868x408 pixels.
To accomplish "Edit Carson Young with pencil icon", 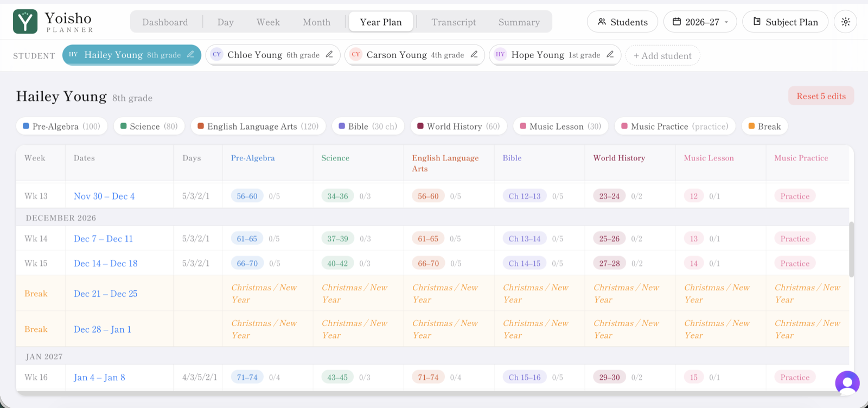I will click(x=474, y=54).
